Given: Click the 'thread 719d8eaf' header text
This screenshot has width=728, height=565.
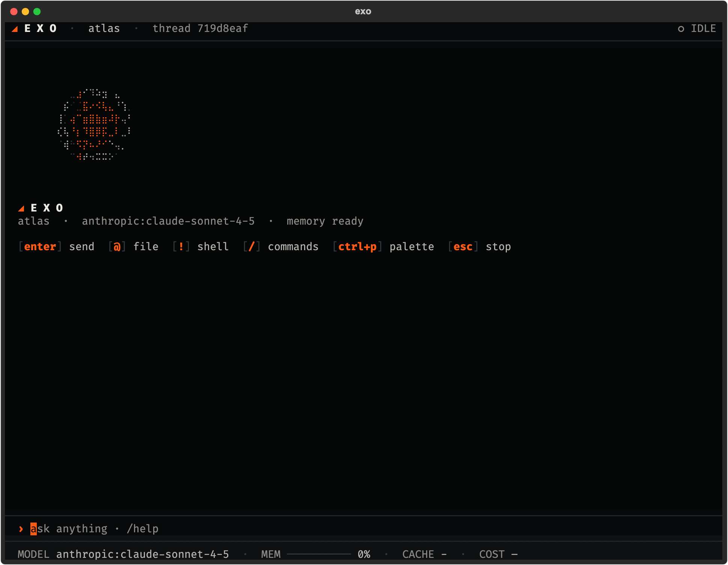Looking at the screenshot, I should tap(200, 29).
